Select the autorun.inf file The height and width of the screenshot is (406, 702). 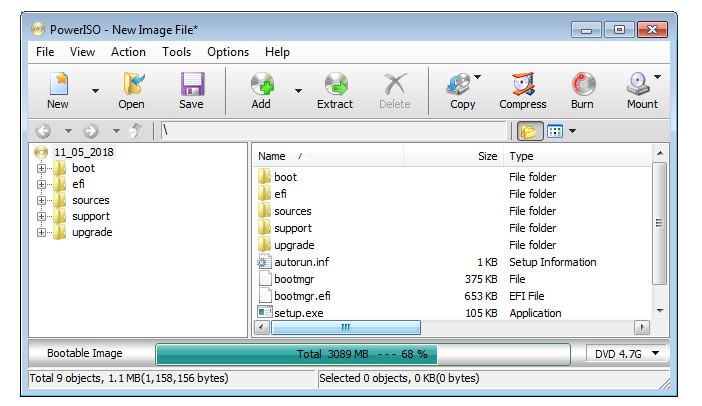point(301,262)
